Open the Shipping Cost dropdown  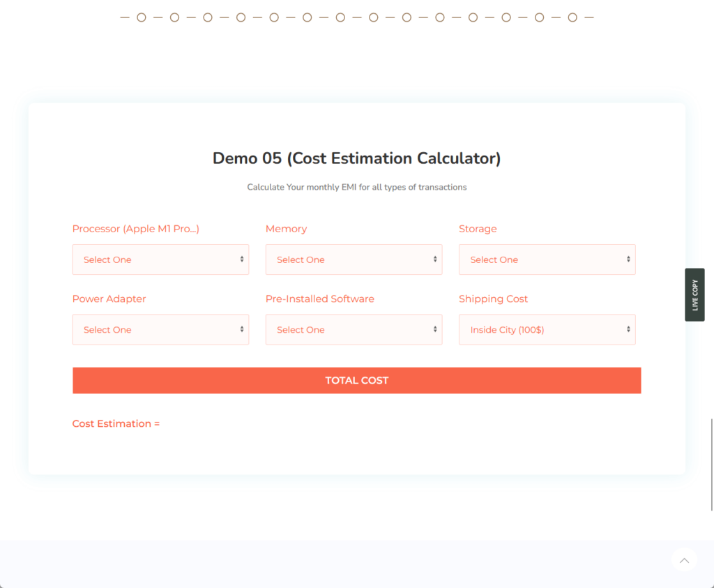pyautogui.click(x=547, y=329)
